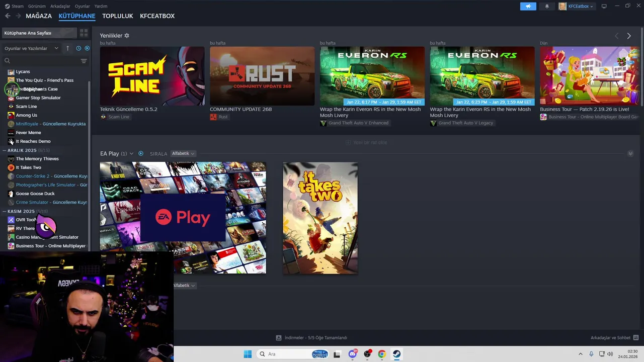Viewport: 644px width, 362px height.
Task: Open the It Takes Two game cover
Action: 320,218
